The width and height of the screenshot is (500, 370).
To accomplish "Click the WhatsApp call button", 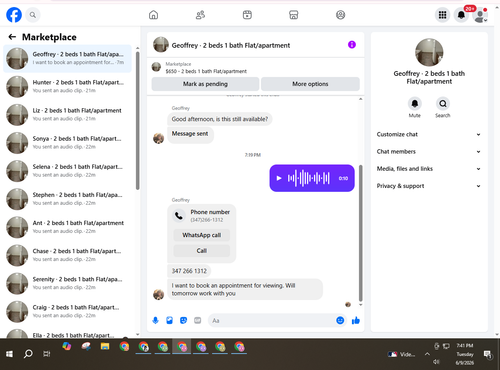I will 202,235.
